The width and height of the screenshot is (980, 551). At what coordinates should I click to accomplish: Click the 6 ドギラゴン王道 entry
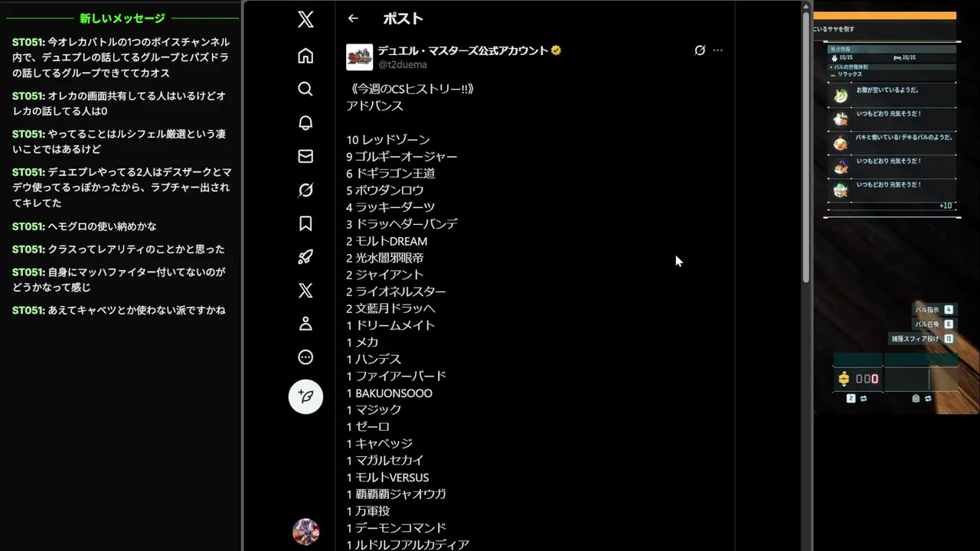[390, 173]
